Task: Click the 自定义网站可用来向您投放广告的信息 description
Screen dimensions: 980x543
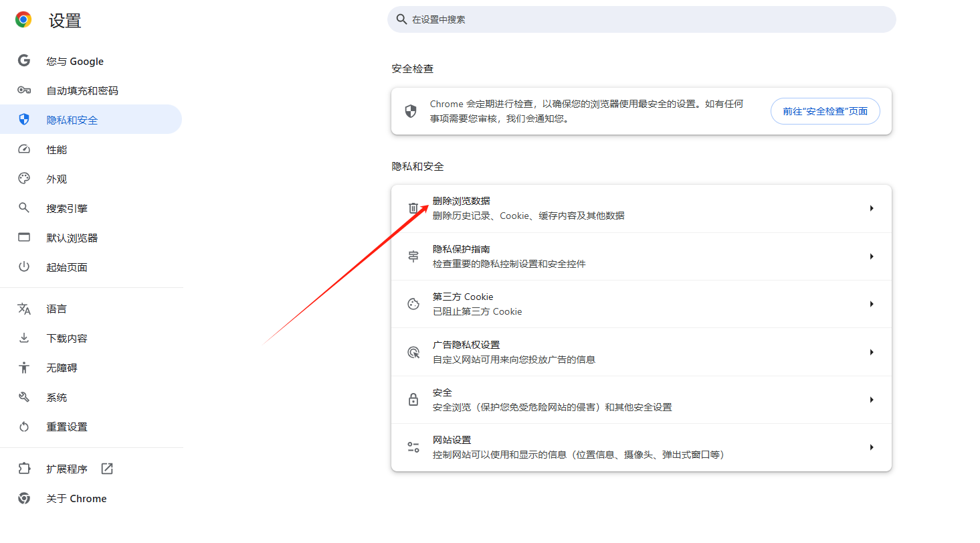Action: (x=514, y=360)
